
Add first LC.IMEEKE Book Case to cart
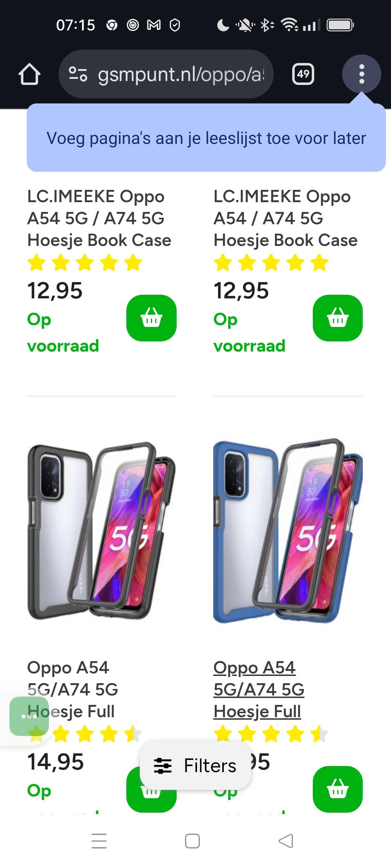(151, 318)
